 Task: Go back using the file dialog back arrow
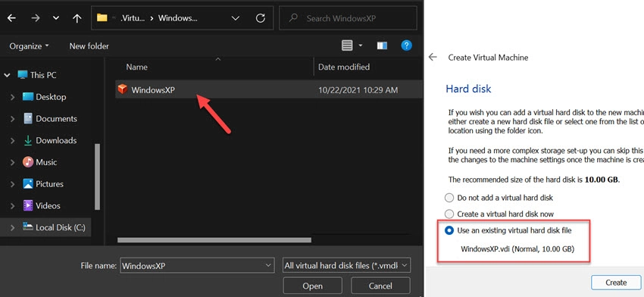click(11, 18)
